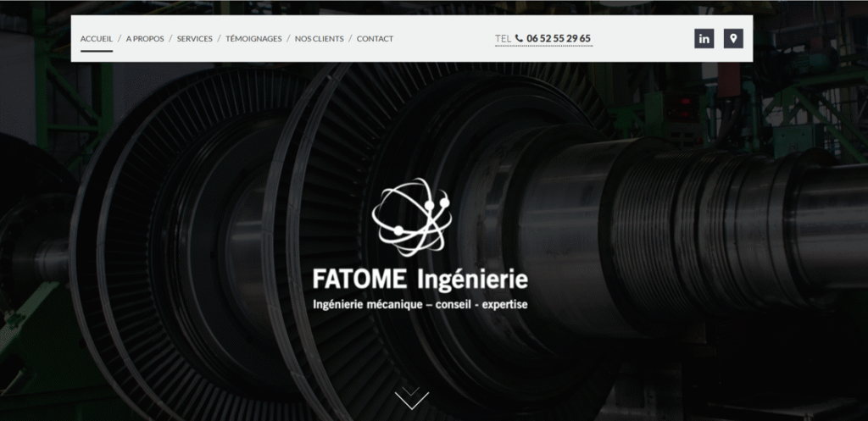Click empty space in the white navigation bar
The image size is (868, 421).
[x=636, y=38]
